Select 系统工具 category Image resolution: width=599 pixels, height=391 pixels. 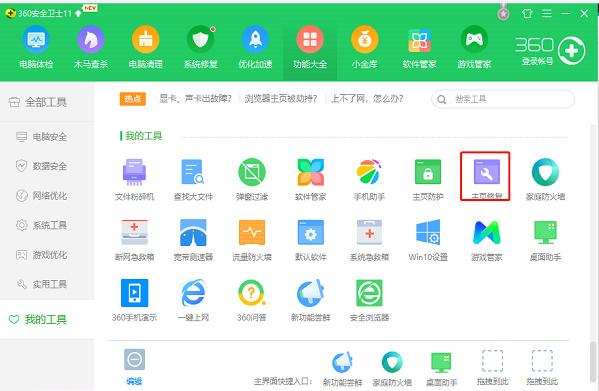coord(42,225)
